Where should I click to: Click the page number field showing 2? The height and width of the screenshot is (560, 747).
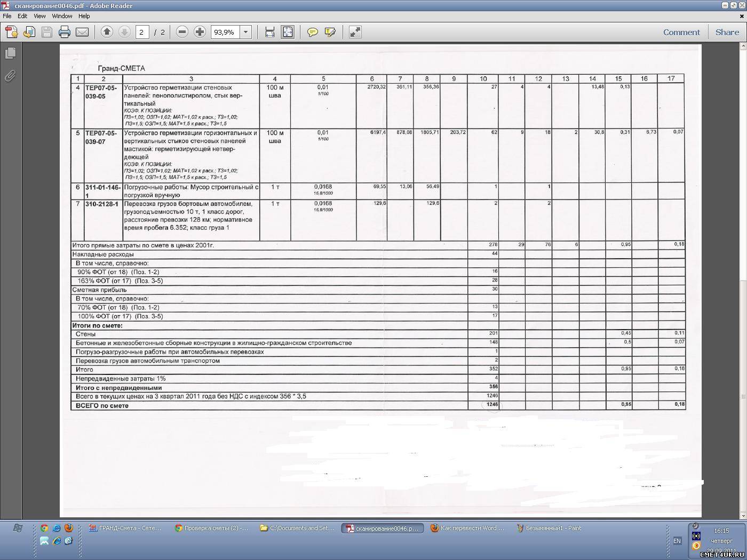[142, 32]
